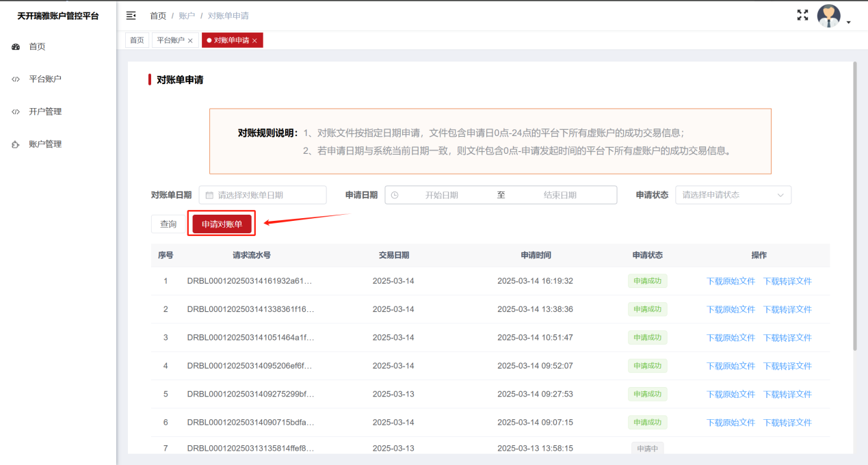Click the vertical scrollbar on the right

tap(854, 205)
